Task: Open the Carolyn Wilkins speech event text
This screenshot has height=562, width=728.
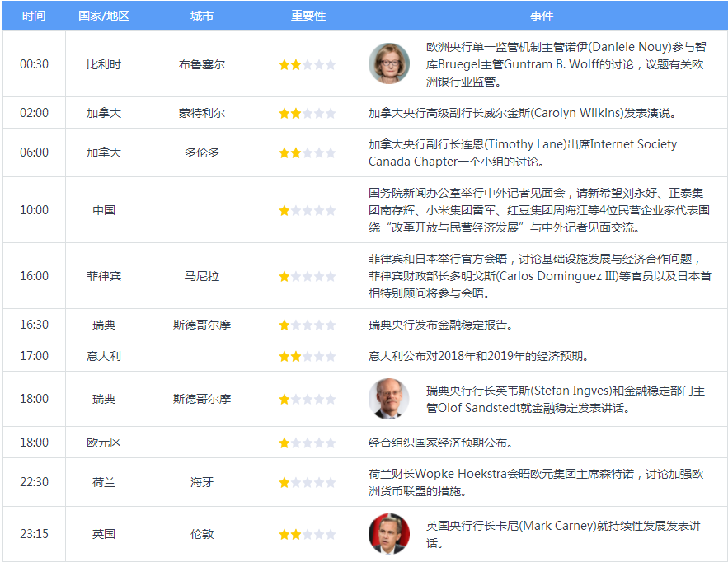Action: point(523,113)
